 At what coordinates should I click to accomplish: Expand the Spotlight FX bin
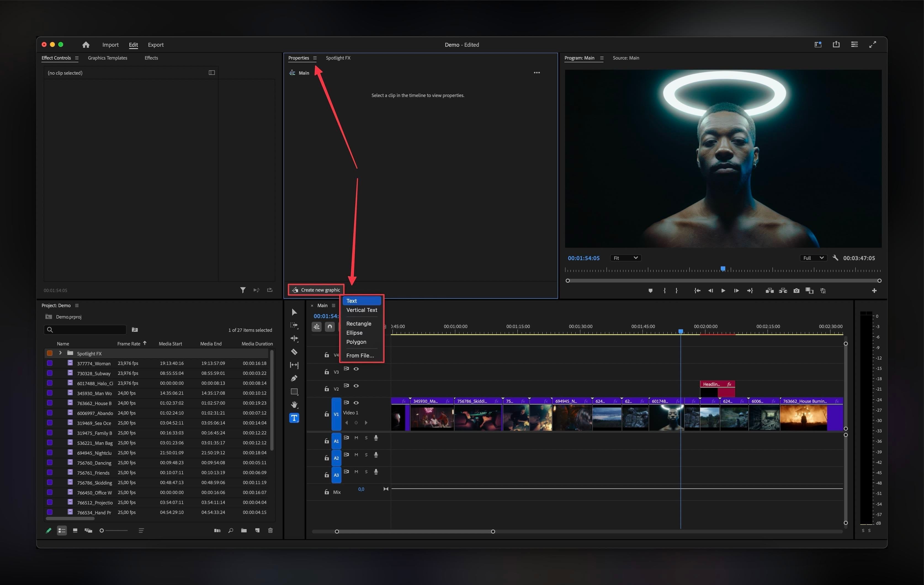click(x=60, y=353)
